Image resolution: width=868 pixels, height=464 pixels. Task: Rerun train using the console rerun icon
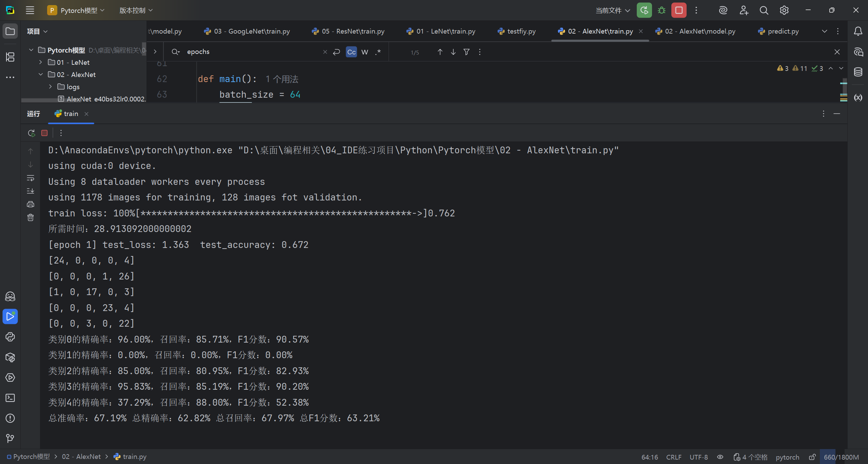[32, 133]
